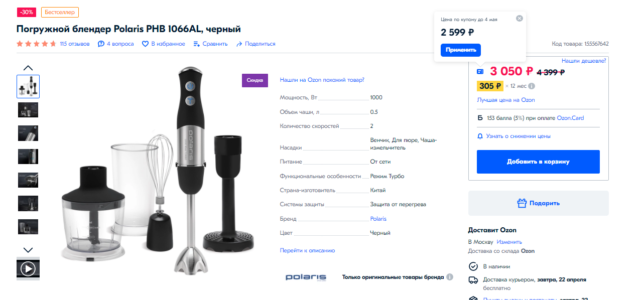Click the bell icon for price alerts

(480, 136)
